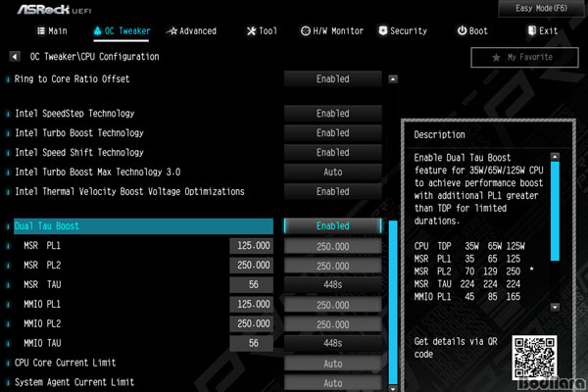Open the Main tab

coord(53,30)
